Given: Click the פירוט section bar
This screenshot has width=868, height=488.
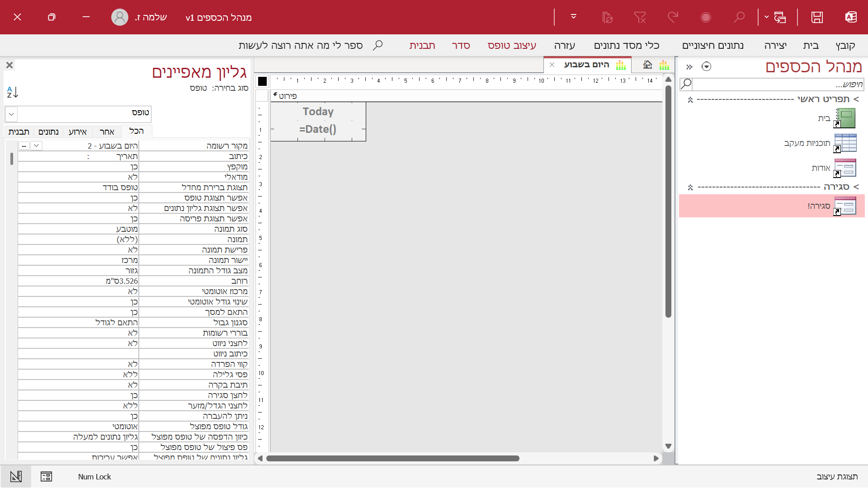Looking at the screenshot, I should point(467,96).
